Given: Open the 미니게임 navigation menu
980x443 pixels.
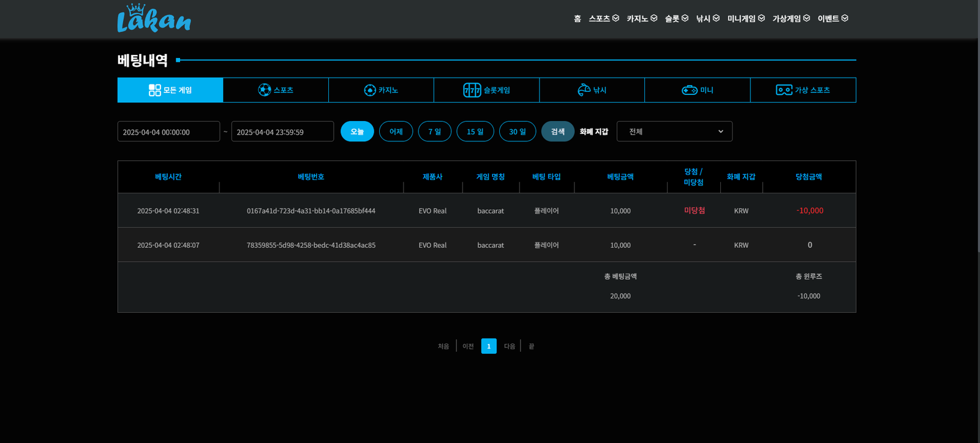Looking at the screenshot, I should pyautogui.click(x=745, y=18).
